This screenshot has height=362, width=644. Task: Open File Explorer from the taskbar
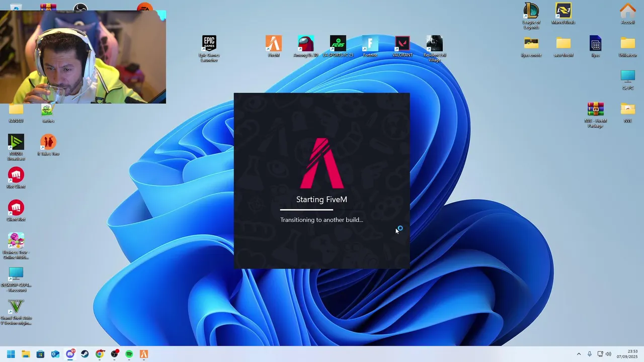[x=26, y=354]
